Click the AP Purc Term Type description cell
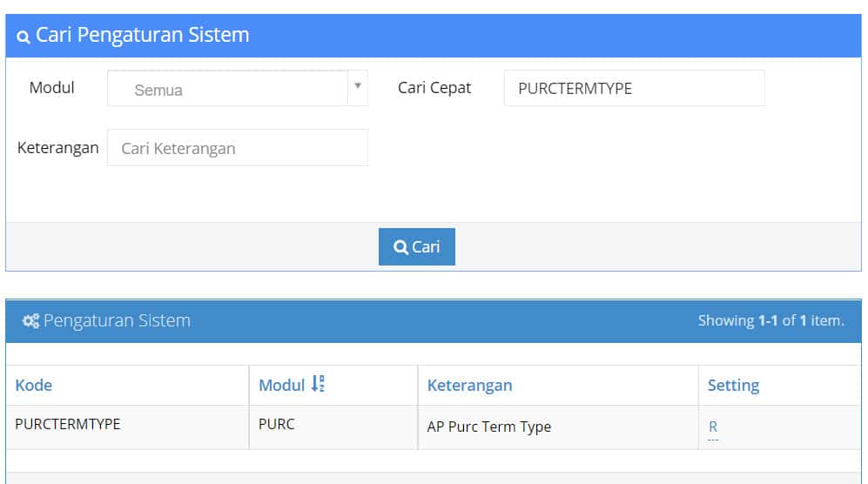This screenshot has height=484, width=868. click(x=488, y=427)
